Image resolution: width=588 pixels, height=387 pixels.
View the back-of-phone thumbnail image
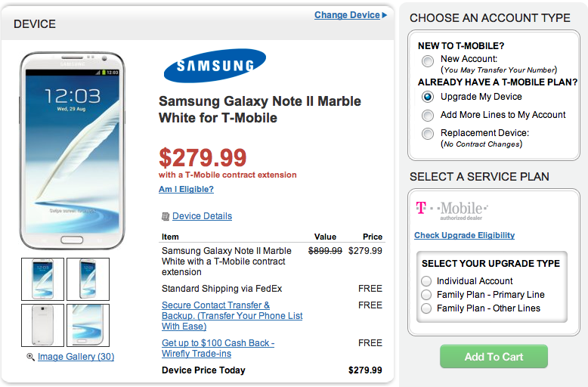[43, 325]
